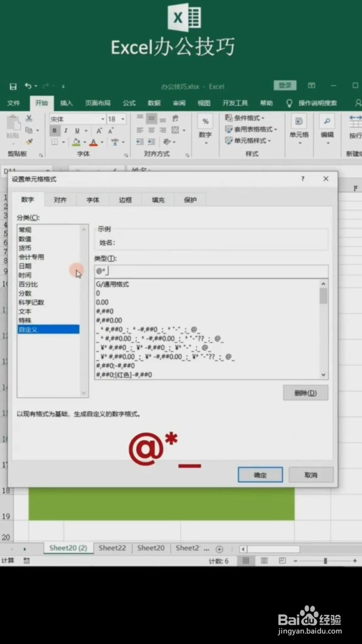This screenshot has width=362, height=644.
Task: Cancel the format cells dialog
Action: click(311, 475)
